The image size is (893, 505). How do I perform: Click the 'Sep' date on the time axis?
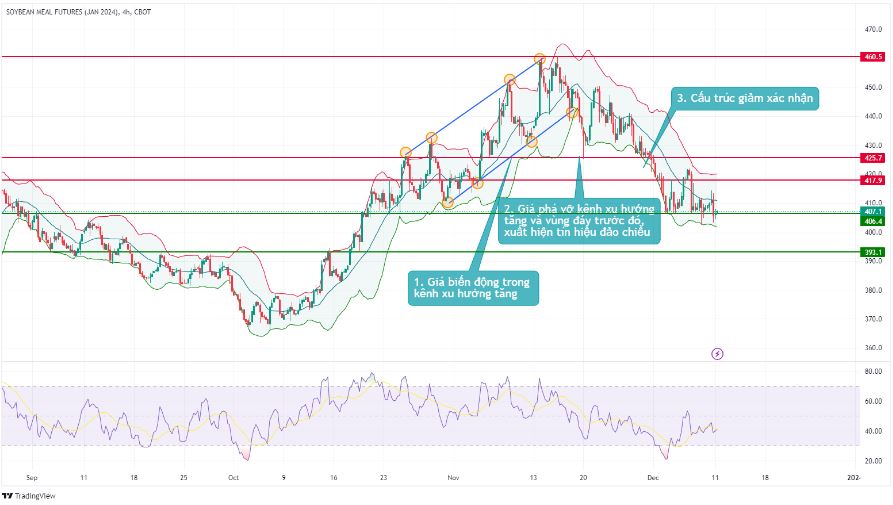click(32, 478)
